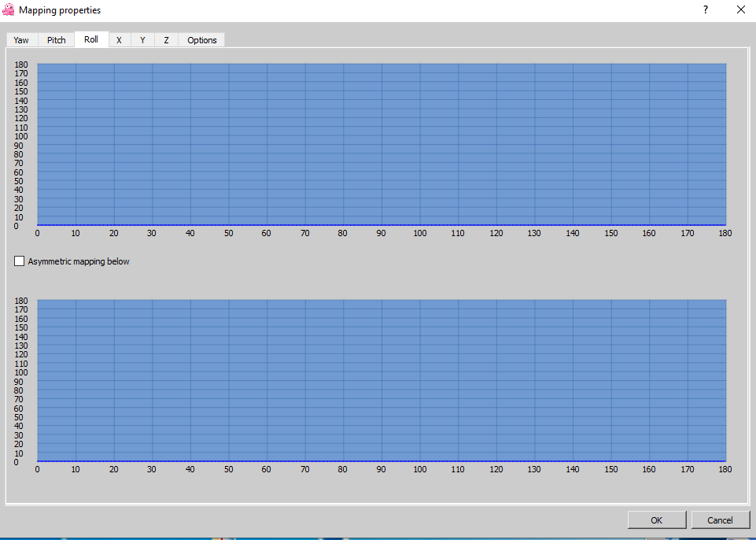The height and width of the screenshot is (540, 756).
Task: Switch to the Yaw tab
Action: (21, 40)
